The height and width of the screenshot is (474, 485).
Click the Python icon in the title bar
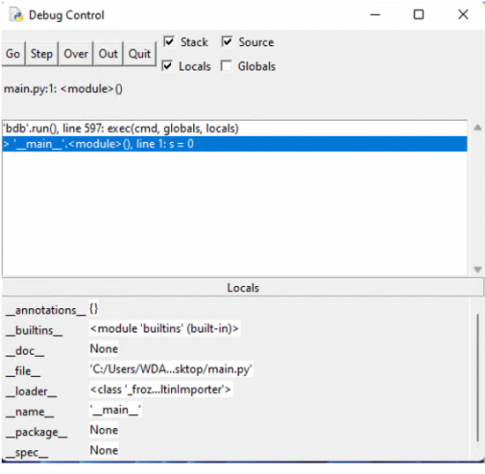pos(17,15)
